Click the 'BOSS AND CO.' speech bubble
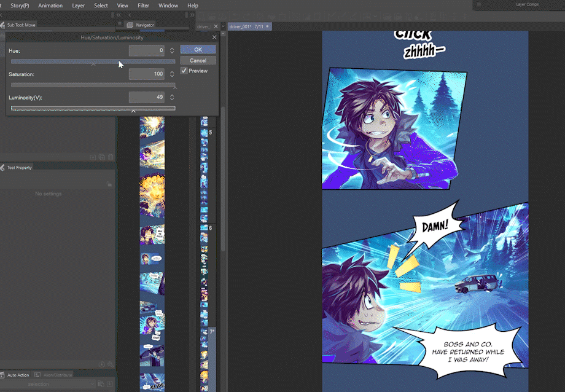The width and height of the screenshot is (565, 392). coord(467,351)
